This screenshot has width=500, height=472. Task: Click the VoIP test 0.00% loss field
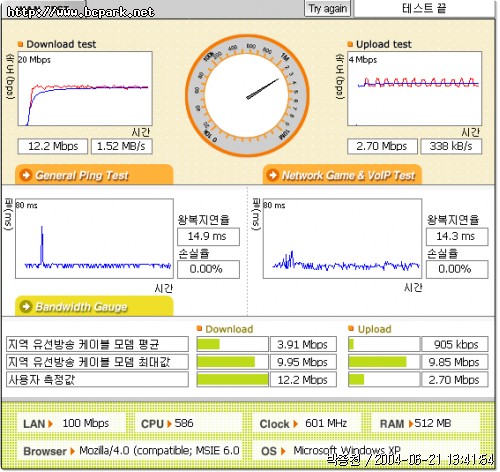point(457,269)
